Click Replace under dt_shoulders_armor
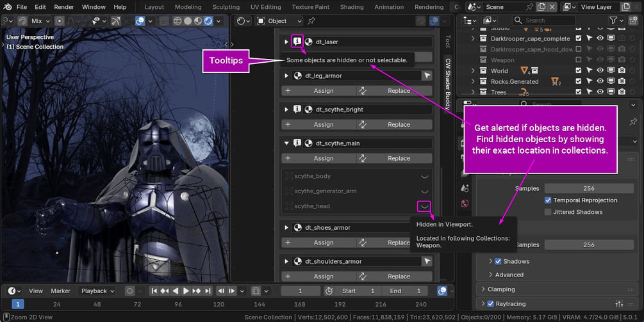644x322 pixels. pyautogui.click(x=394, y=277)
